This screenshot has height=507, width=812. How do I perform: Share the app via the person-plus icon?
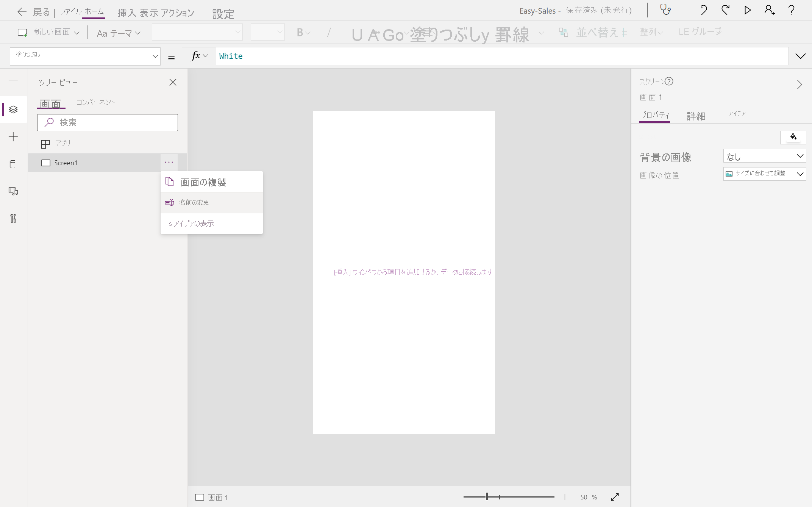click(769, 10)
